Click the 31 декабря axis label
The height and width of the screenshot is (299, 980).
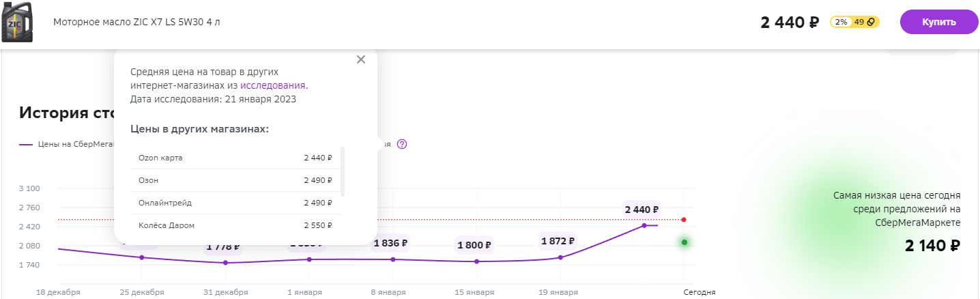[225, 292]
